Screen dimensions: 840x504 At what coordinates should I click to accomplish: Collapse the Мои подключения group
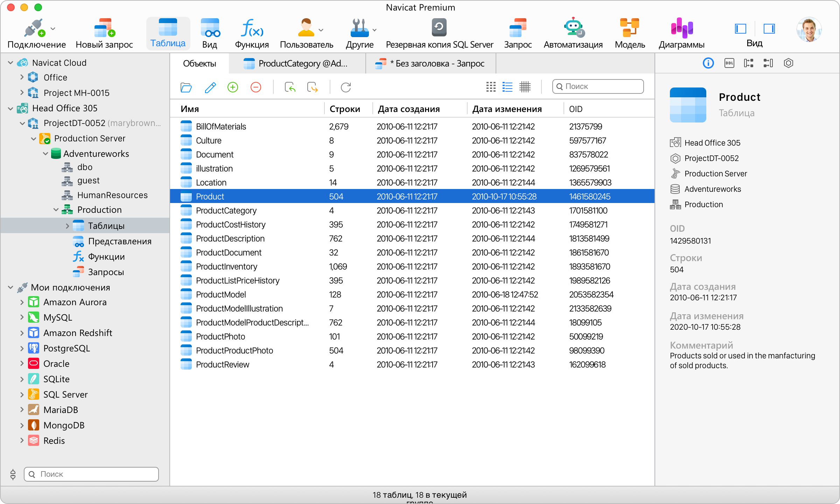(x=10, y=287)
